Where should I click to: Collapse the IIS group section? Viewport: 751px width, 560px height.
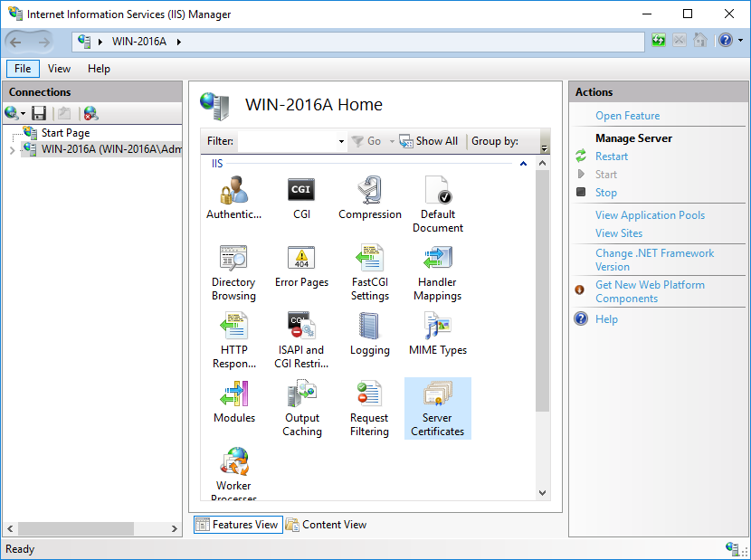[523, 164]
